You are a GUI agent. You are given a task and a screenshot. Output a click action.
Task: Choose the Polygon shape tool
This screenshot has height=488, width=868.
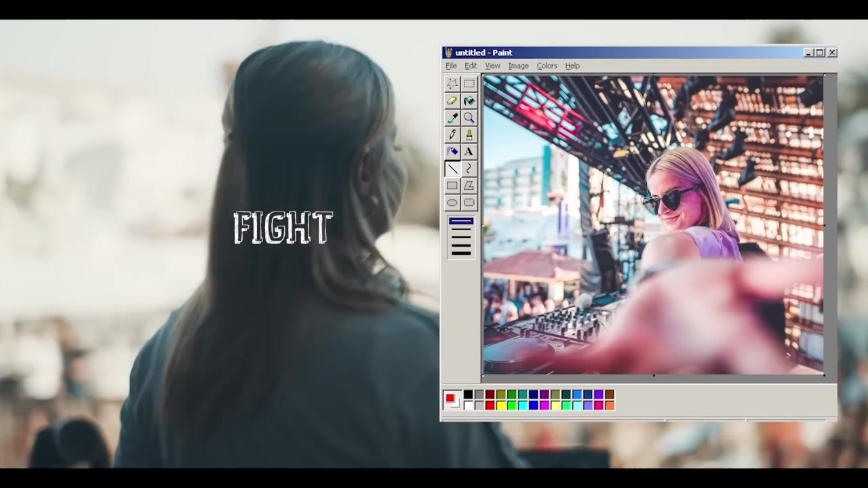(469, 185)
